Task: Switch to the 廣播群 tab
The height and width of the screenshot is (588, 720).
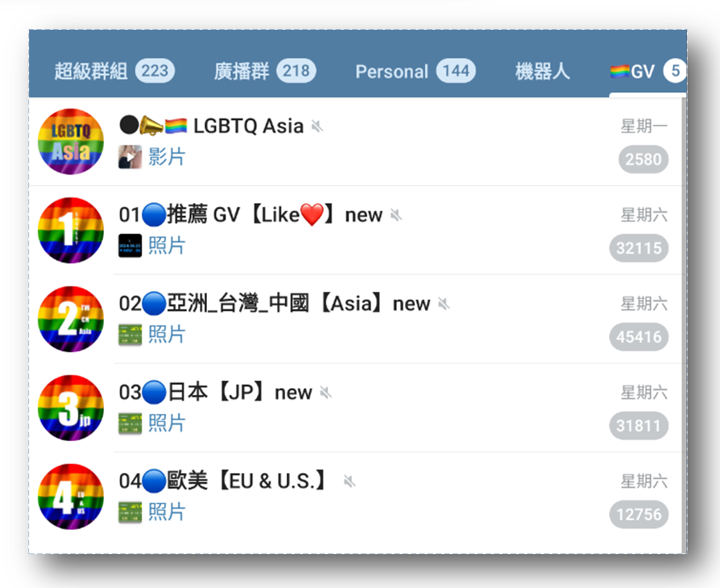Action: 265,71
